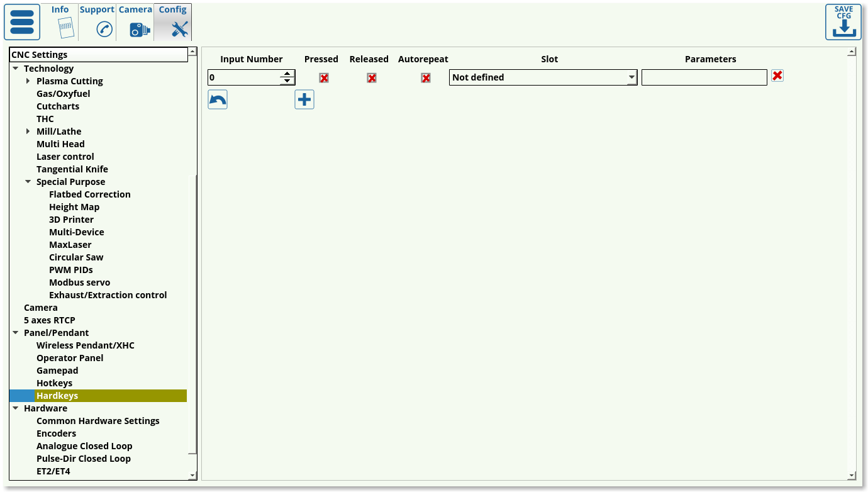868x492 pixels.
Task: Increase Input Number with up arrow
Action: coord(287,74)
